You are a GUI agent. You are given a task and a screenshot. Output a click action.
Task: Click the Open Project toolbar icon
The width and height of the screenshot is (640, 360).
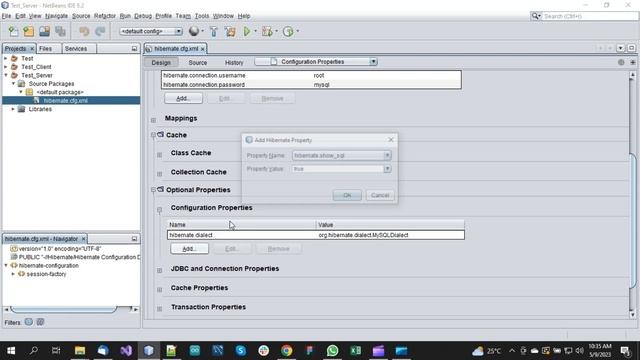[x=44, y=31]
